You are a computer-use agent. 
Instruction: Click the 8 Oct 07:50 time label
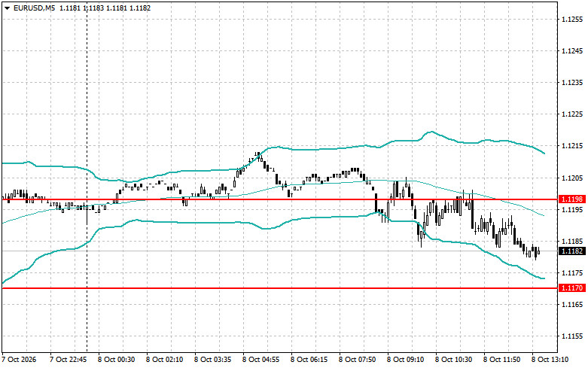pyautogui.click(x=358, y=360)
